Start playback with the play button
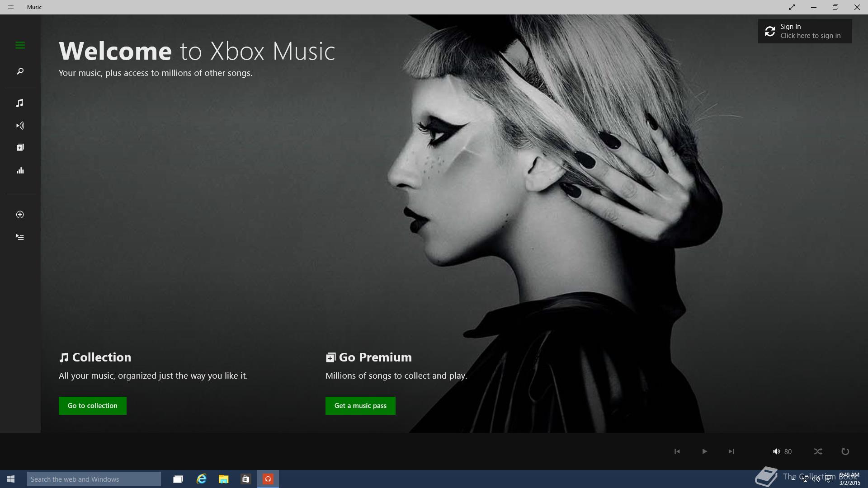 pyautogui.click(x=704, y=451)
